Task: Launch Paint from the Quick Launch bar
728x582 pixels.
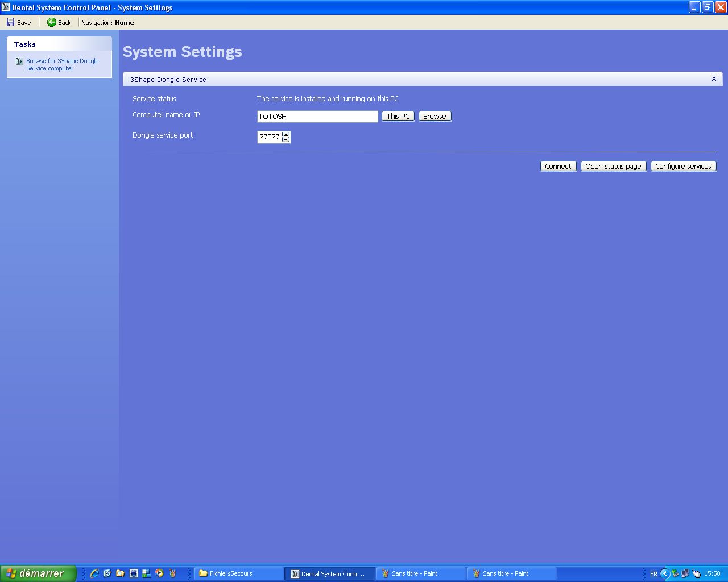Action: [173, 573]
